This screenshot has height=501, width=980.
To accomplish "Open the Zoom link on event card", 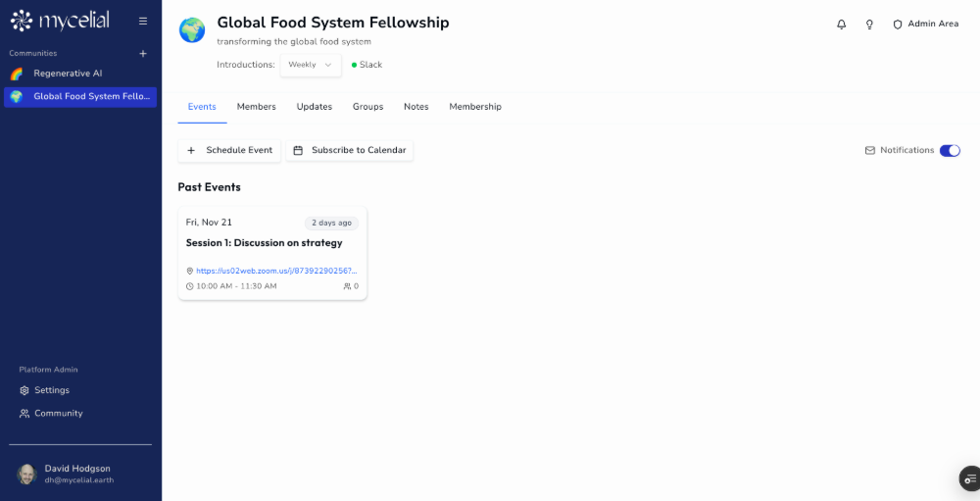I will (275, 271).
